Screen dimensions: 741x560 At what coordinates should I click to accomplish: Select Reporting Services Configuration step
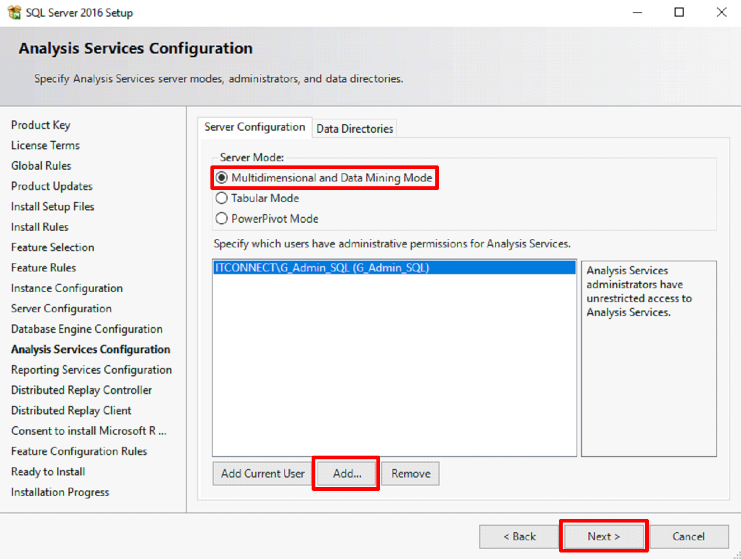click(92, 370)
